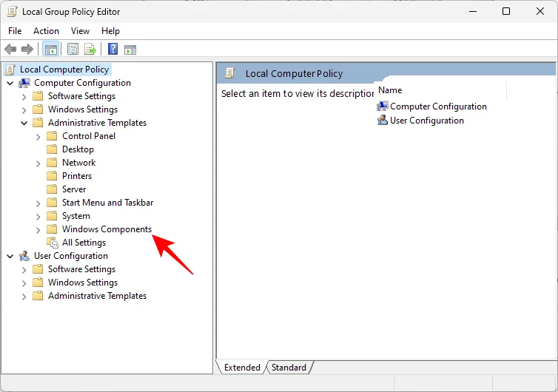This screenshot has height=392, width=558.
Task: Click Computer Configuration text in right pane
Action: [x=438, y=107]
